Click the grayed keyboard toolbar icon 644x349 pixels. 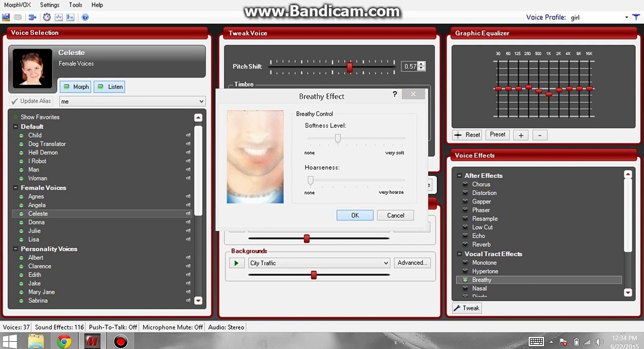pyautogui.click(x=18, y=17)
